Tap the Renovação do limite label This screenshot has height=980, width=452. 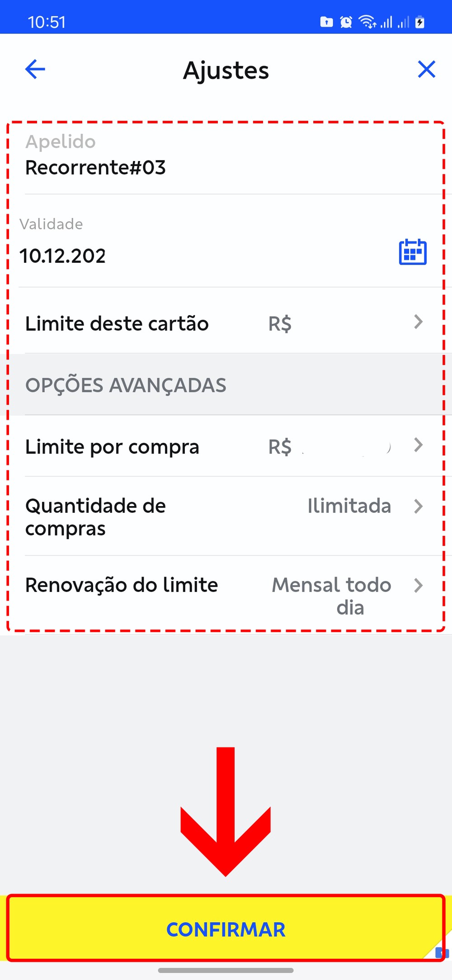[x=122, y=585]
